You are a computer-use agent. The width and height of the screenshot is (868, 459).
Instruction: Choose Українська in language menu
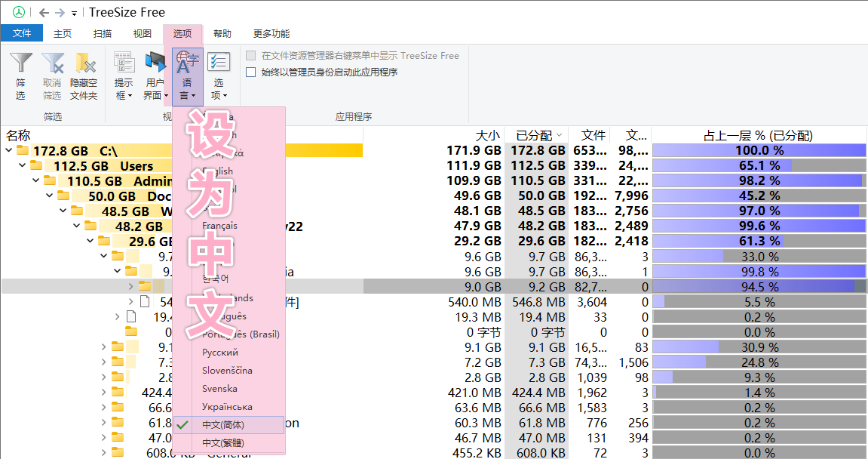[229, 407]
